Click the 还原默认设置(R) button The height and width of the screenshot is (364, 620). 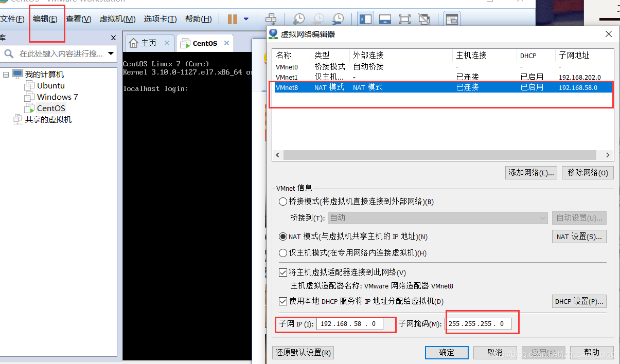[x=303, y=353]
